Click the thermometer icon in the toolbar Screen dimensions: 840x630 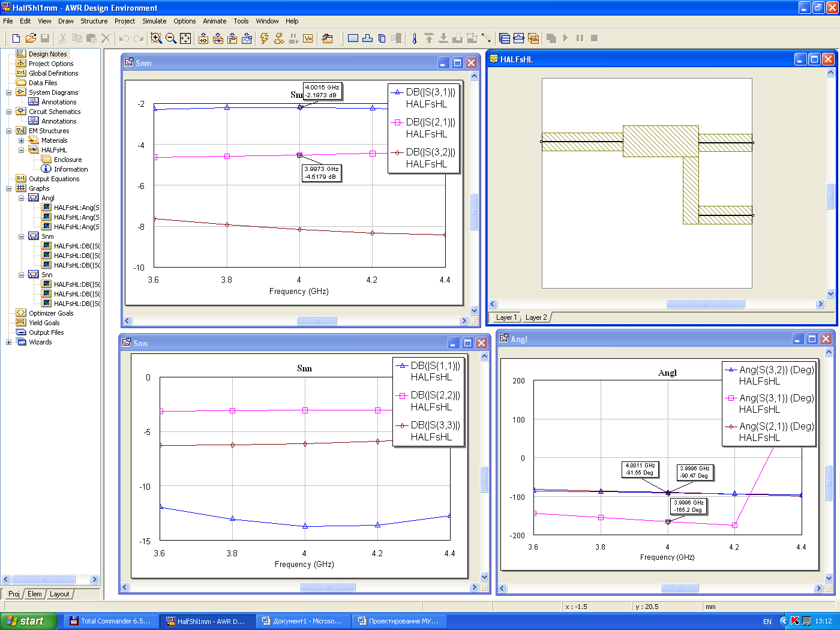414,38
